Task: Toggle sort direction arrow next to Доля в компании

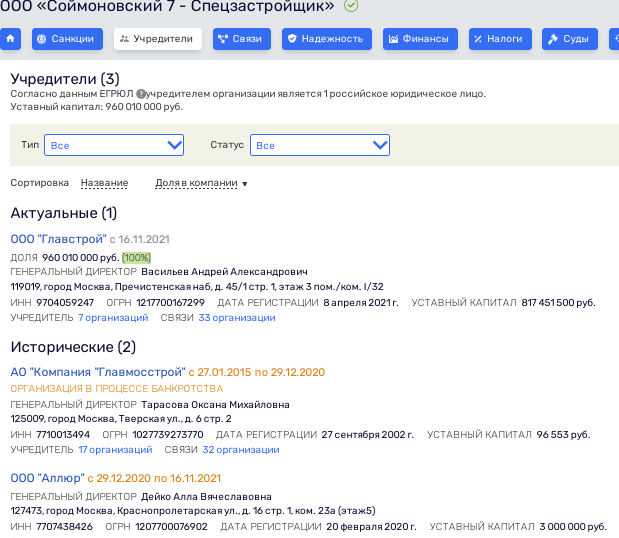Action: [x=245, y=184]
